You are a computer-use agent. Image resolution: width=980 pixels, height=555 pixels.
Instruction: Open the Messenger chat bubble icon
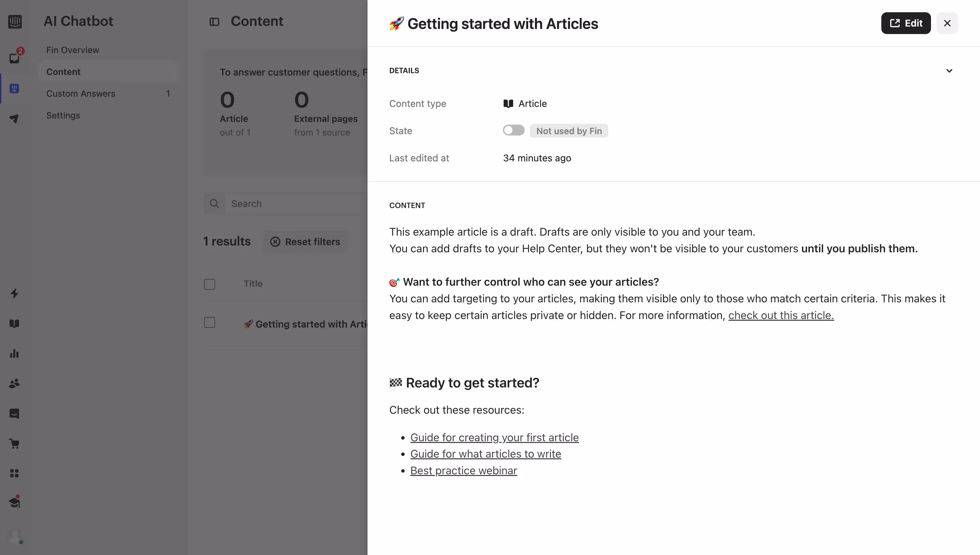[x=15, y=413]
